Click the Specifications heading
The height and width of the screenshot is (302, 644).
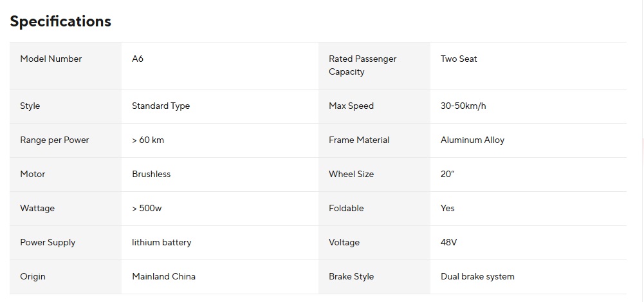tap(60, 21)
